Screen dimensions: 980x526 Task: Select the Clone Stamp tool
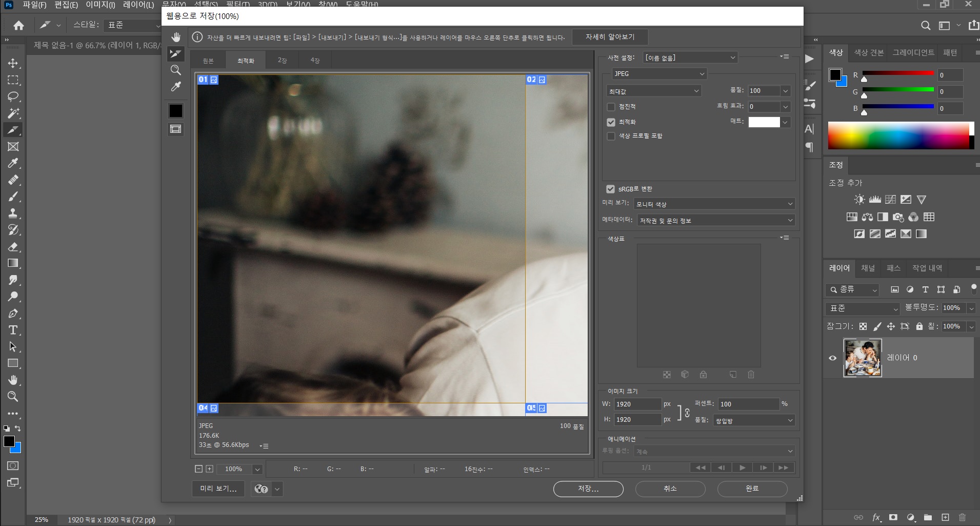[x=13, y=213]
